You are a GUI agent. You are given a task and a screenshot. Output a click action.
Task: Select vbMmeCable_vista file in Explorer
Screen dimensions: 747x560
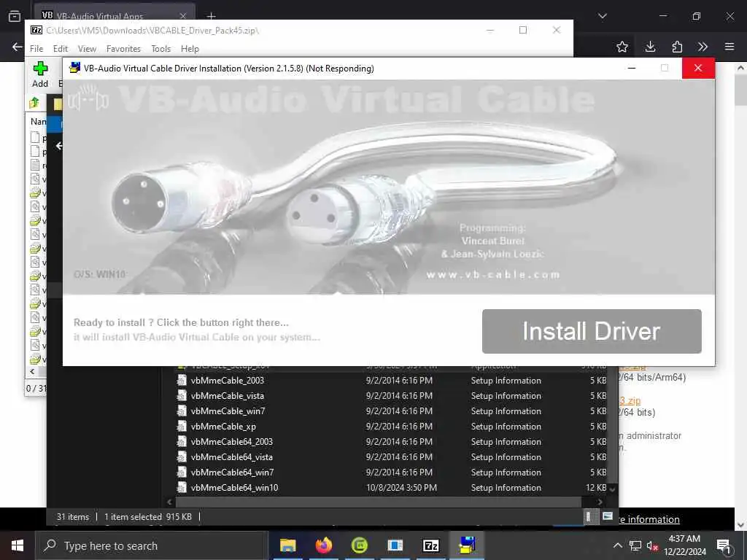228,396
